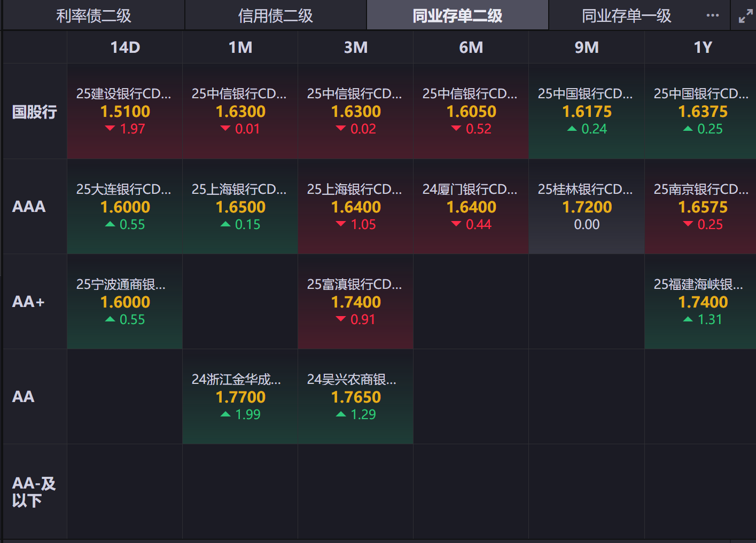This screenshot has height=543, width=756.
Task: Expand panel to fullscreen with arrows icon
Action: coord(745,16)
